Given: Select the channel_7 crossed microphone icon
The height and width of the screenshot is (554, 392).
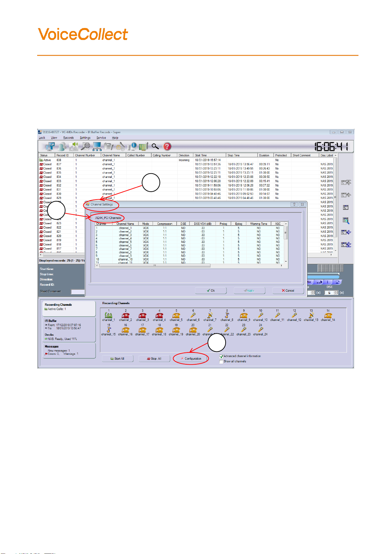Looking at the screenshot, I should [210, 315].
